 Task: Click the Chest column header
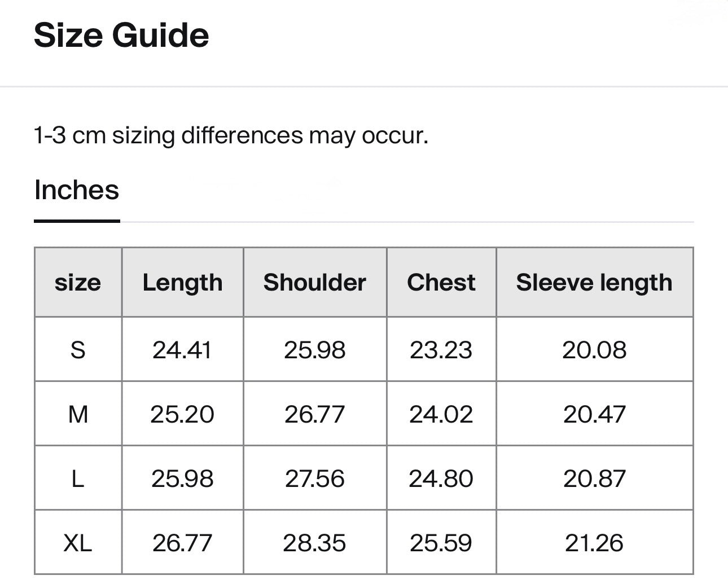(441, 282)
